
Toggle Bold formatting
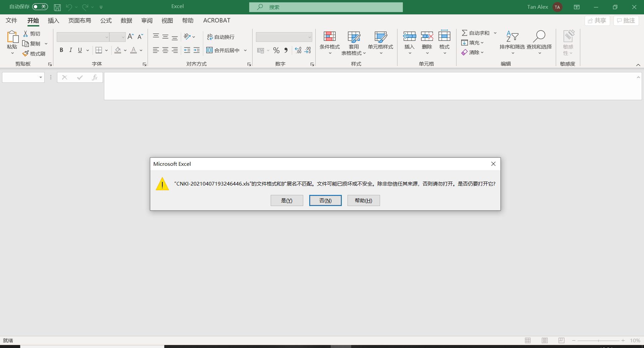coord(61,50)
